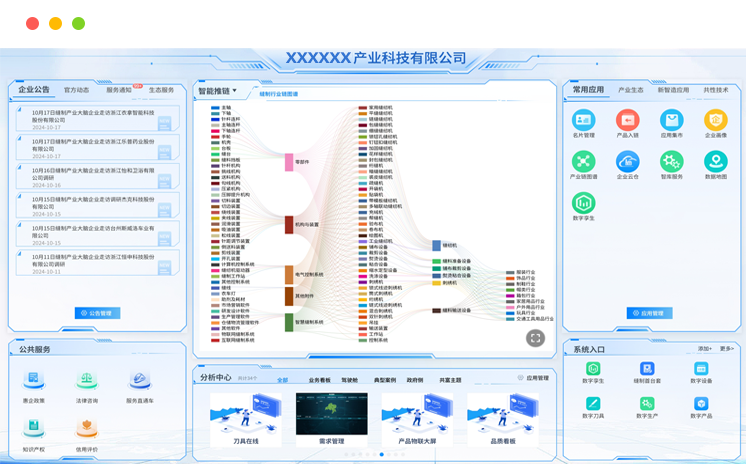This screenshot has height=464, width=746.
Task: Open the 惠企政策 service icon
Action: (x=34, y=381)
